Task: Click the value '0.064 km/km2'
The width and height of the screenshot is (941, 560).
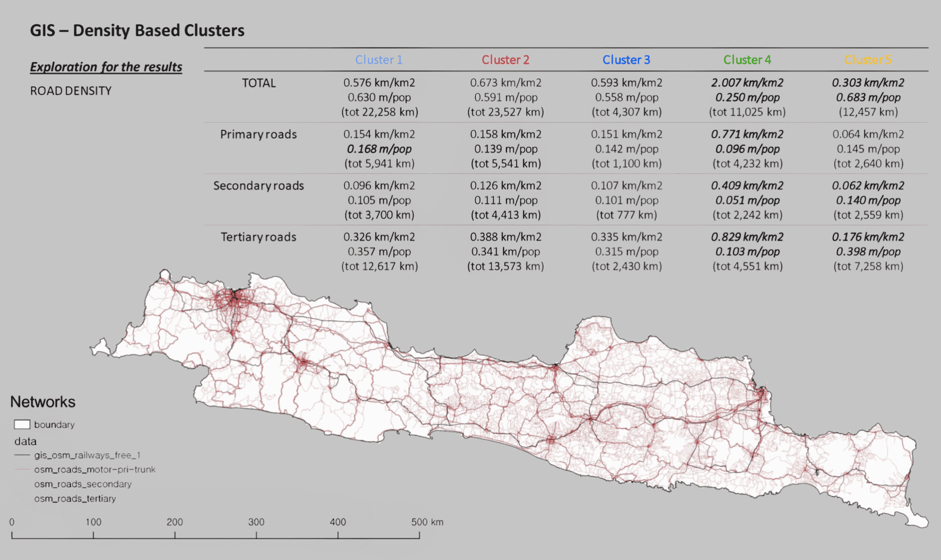Action: click(x=868, y=135)
